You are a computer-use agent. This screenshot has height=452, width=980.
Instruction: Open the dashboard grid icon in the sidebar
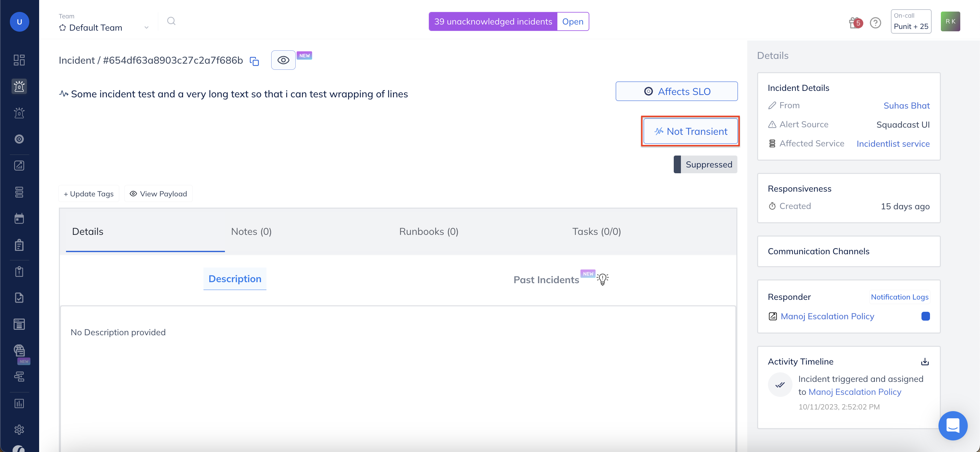click(x=19, y=60)
